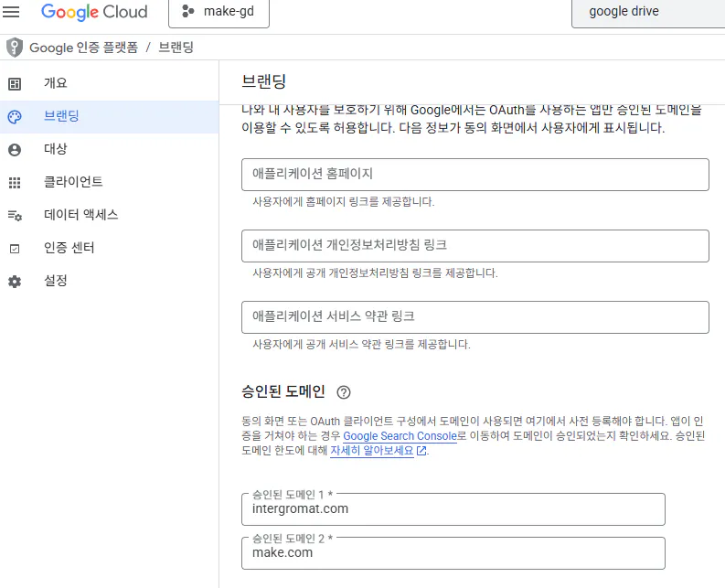
Task: Click the 애플리케이션 서비스 약관 링크 field
Action: (x=474, y=317)
